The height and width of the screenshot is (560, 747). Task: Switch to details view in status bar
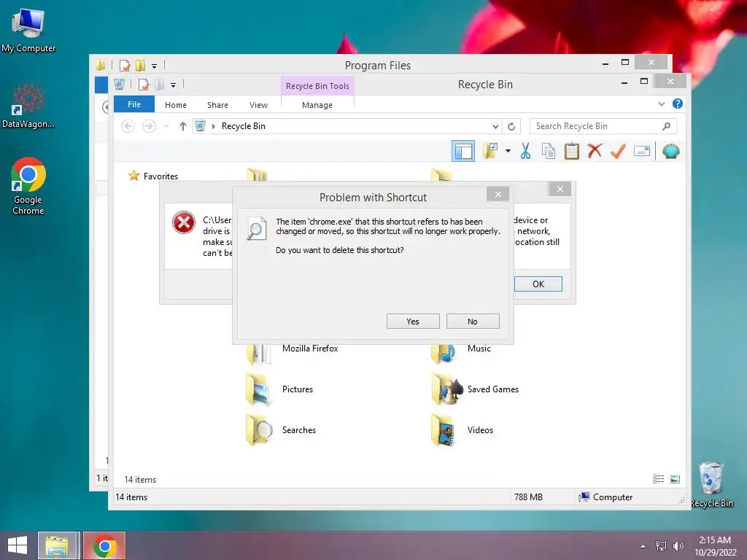[x=659, y=478]
